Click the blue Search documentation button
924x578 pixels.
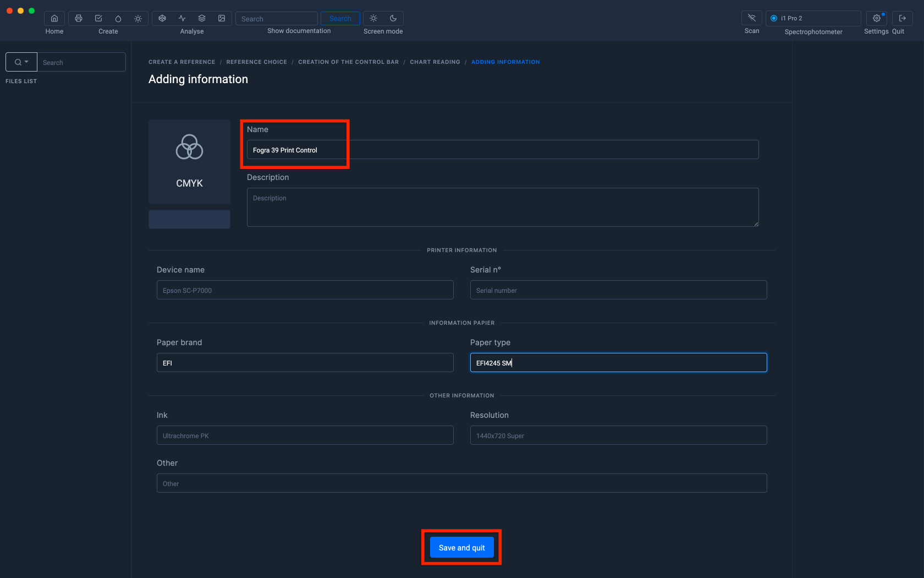(340, 18)
